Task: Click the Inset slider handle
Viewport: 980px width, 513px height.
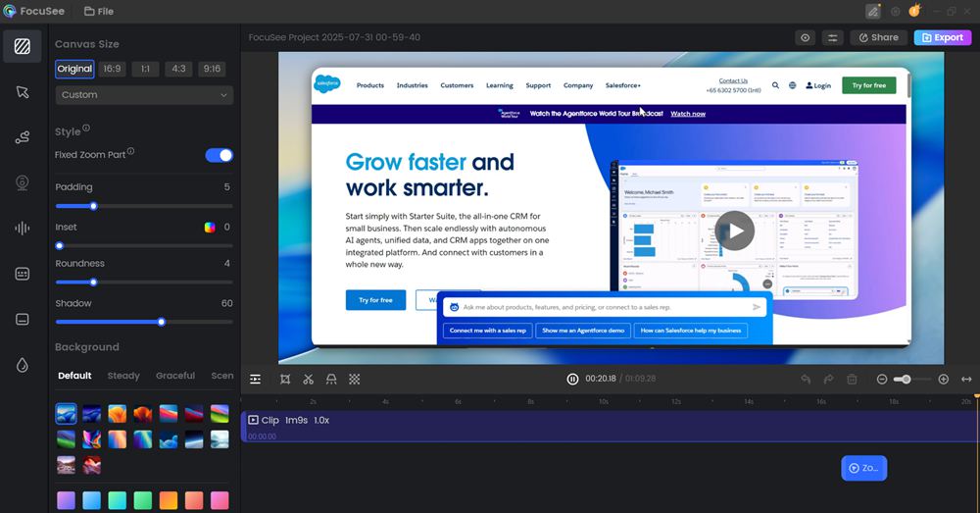Action: point(60,246)
